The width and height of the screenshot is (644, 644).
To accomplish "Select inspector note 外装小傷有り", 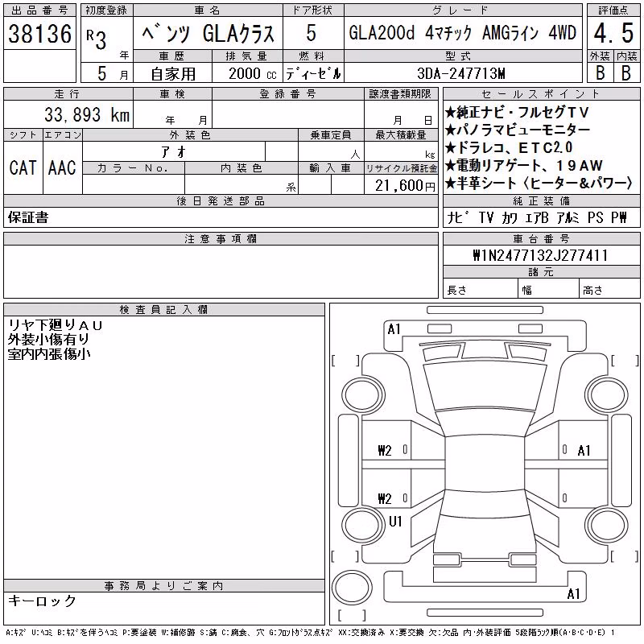I will (48, 339).
